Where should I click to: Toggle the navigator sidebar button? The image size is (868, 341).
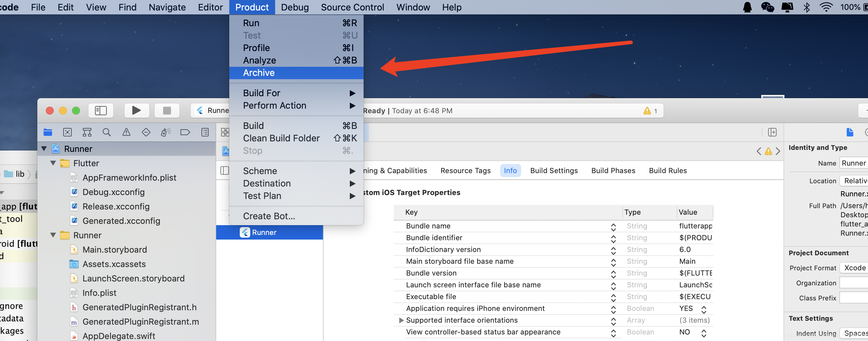(x=101, y=110)
